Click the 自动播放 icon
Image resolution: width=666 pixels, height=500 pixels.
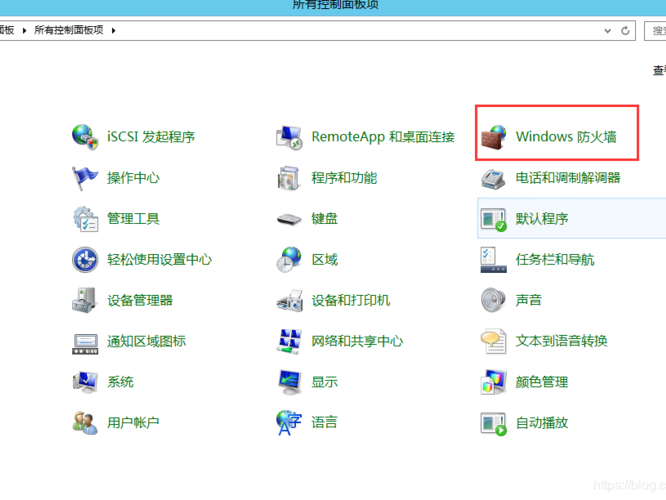click(494, 424)
